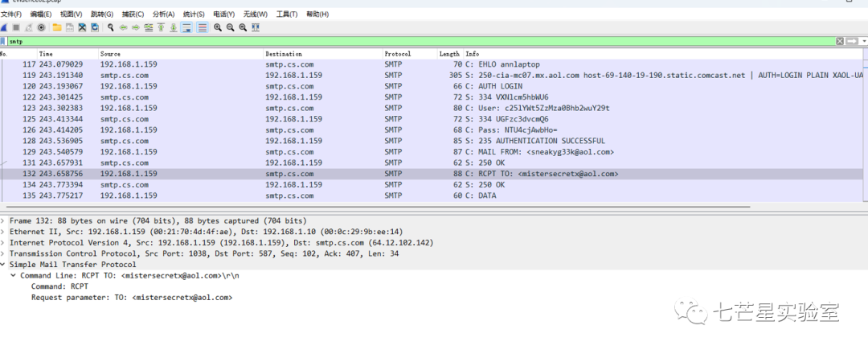Click the stop capture square icon
Screen dimensions: 868x350
coord(16,27)
